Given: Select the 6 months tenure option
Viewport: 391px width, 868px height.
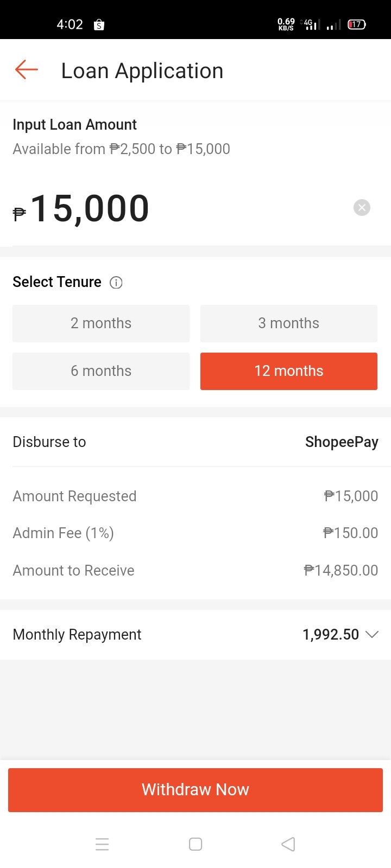Looking at the screenshot, I should pyautogui.click(x=101, y=371).
